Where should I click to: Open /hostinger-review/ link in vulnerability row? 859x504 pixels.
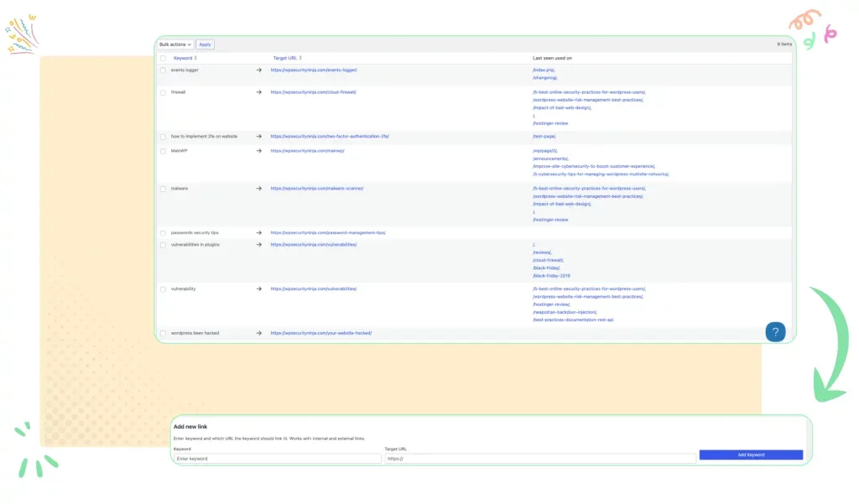552,304
